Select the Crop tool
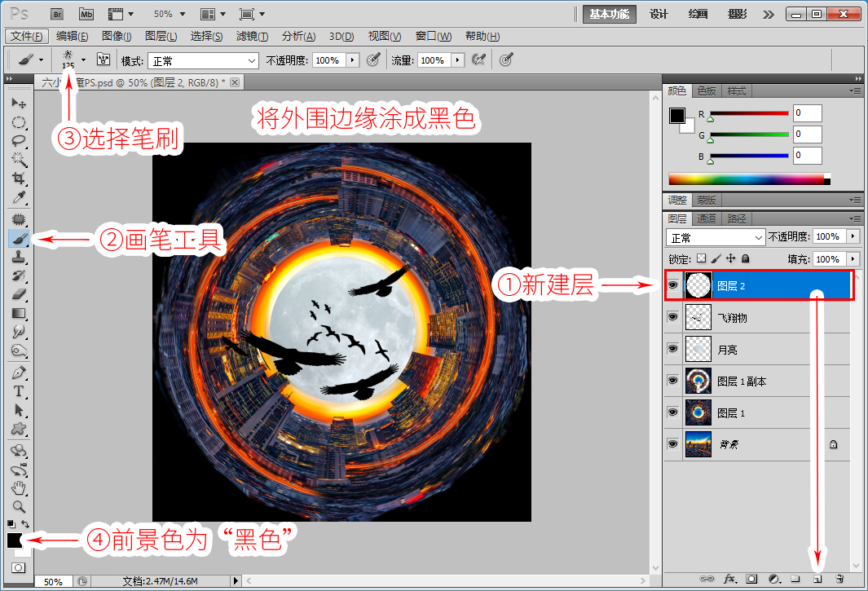This screenshot has width=868, height=591. tap(19, 179)
